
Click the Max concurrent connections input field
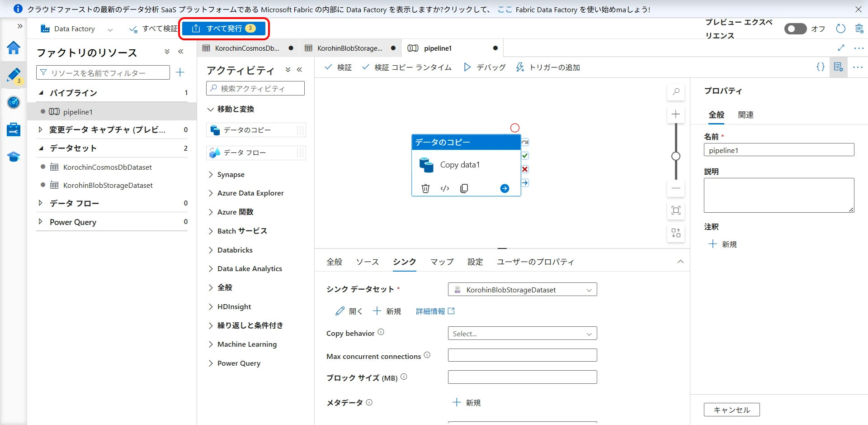522,355
